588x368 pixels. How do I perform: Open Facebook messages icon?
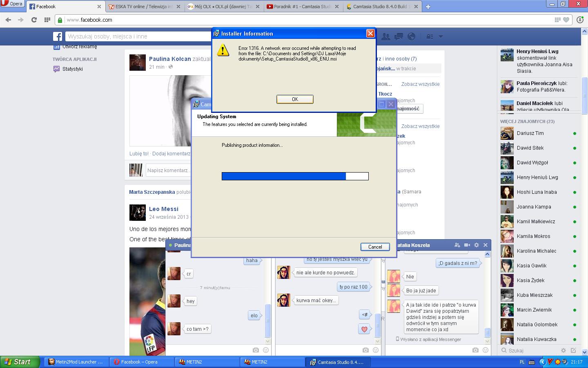[x=399, y=36]
